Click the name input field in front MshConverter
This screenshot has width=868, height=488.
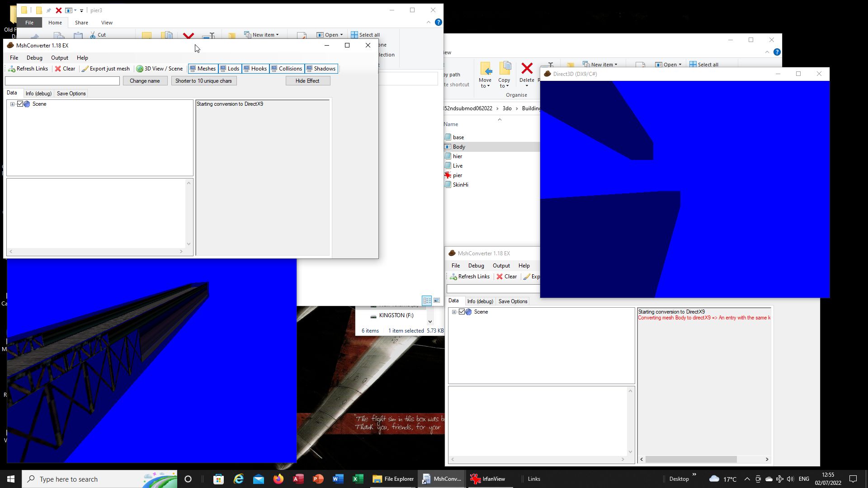(62, 81)
